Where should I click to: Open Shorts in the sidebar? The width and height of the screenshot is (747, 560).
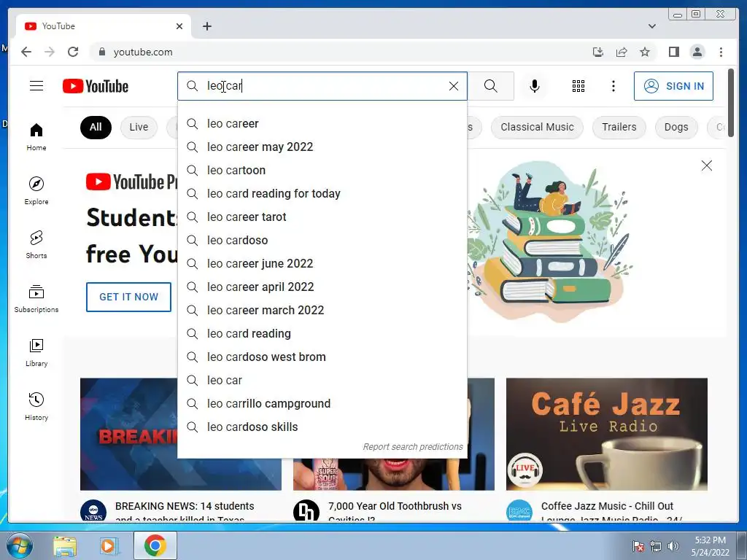point(36,245)
